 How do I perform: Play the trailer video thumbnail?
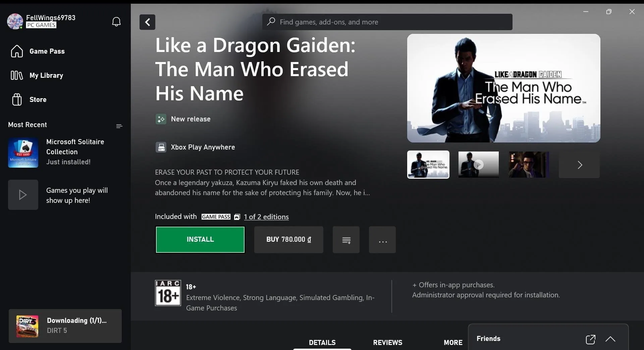[x=479, y=165]
